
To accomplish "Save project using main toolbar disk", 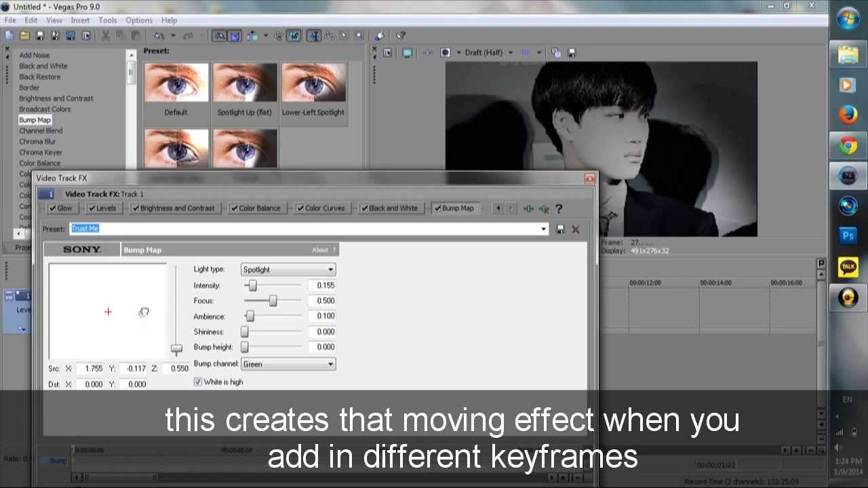I will pos(39,36).
